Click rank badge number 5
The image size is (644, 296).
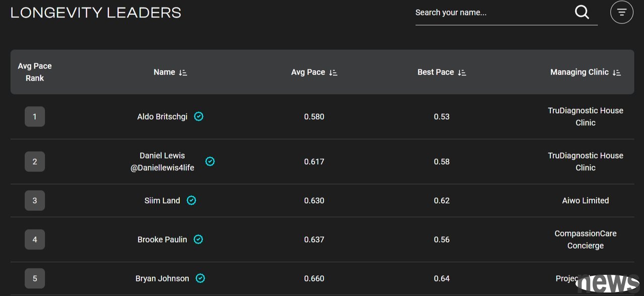[35, 278]
